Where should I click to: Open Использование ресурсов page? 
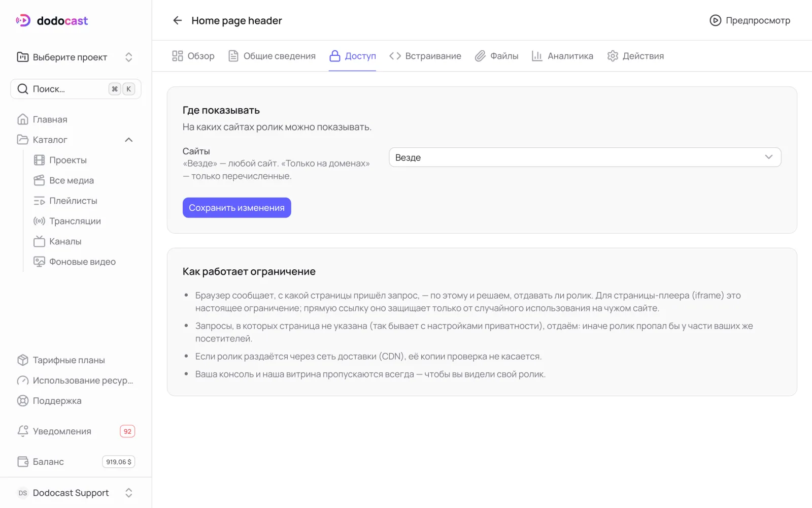76,380
